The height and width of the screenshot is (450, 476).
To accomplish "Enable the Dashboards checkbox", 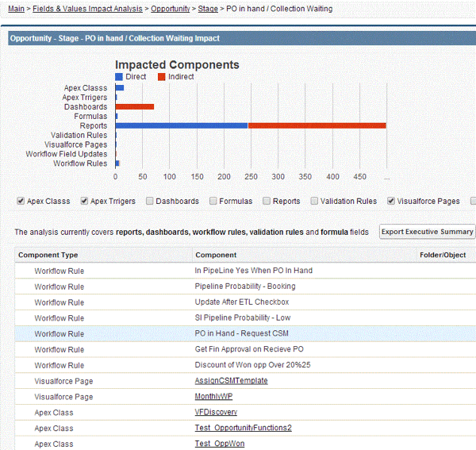I will 149,201.
